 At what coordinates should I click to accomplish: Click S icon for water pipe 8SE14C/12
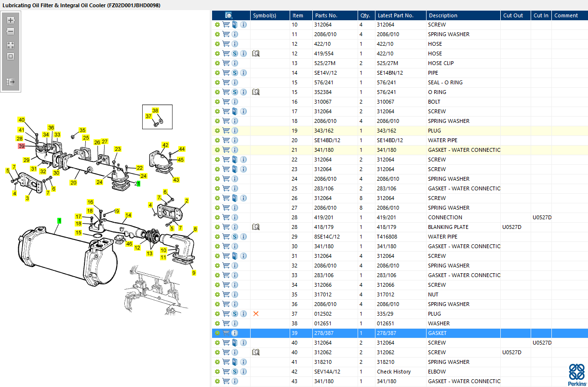(x=235, y=237)
